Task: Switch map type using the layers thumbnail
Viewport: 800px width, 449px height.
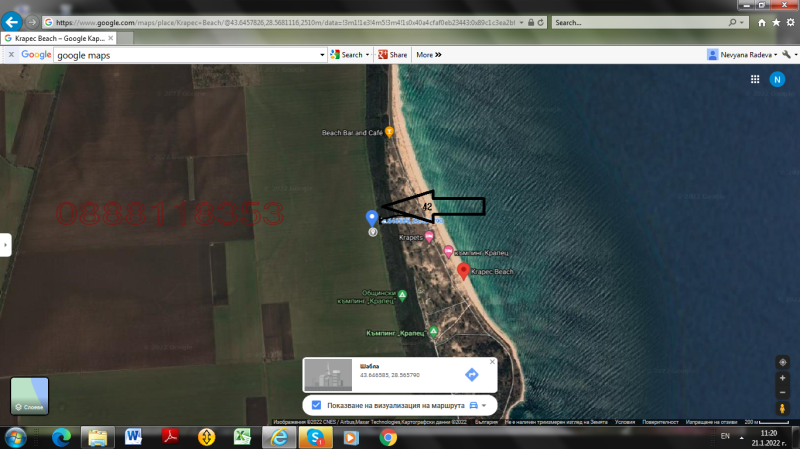Action: (29, 396)
